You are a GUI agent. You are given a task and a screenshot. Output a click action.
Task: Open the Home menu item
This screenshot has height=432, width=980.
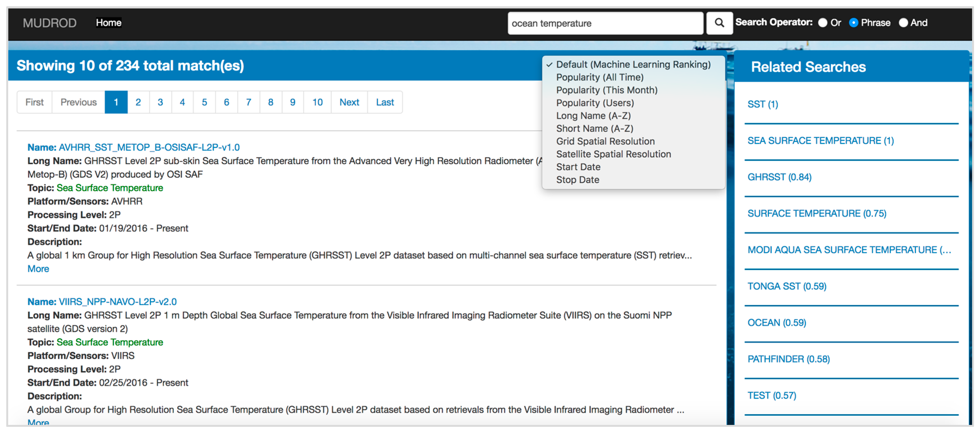tap(108, 23)
